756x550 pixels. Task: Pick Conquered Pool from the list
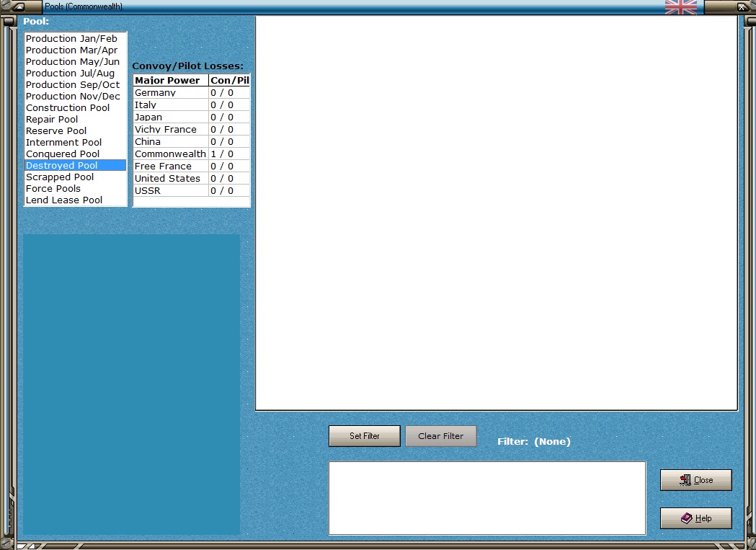75,154
